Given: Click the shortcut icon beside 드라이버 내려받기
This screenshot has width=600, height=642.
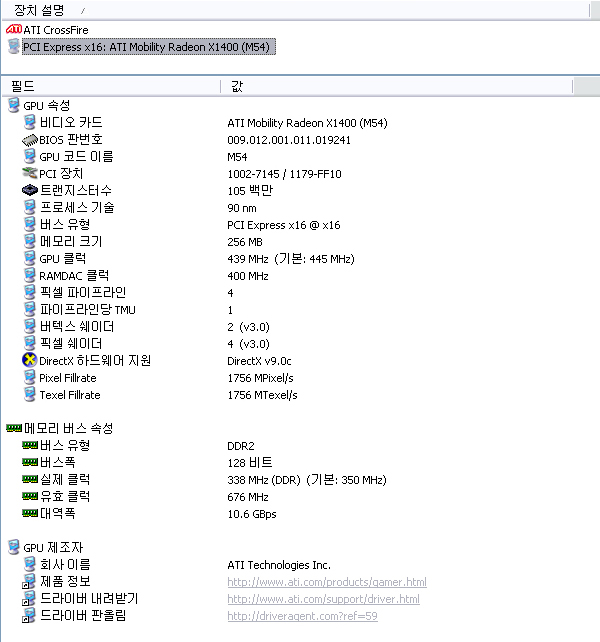Looking at the screenshot, I should click(29, 599).
